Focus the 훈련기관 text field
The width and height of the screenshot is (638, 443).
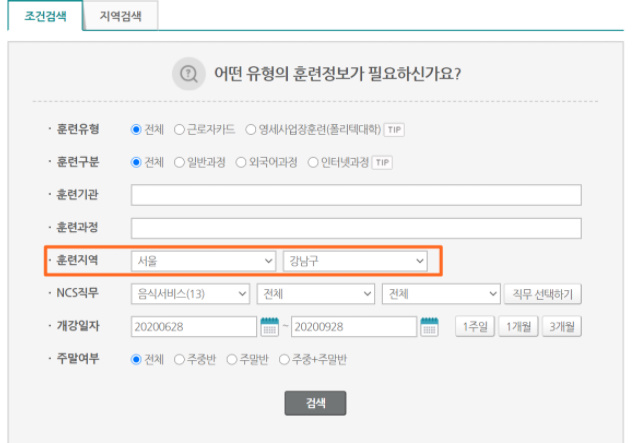pos(356,195)
